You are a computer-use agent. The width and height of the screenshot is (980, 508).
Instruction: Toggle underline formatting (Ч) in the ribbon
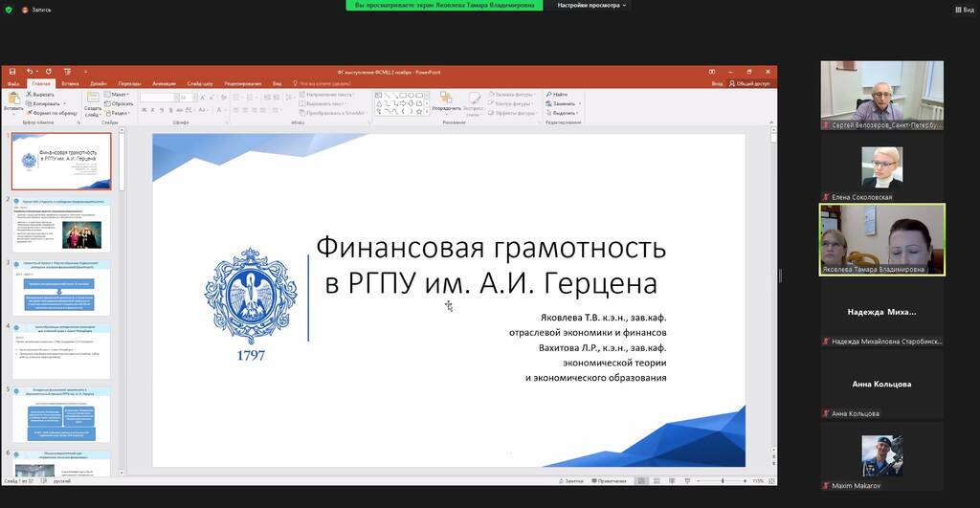(161, 110)
